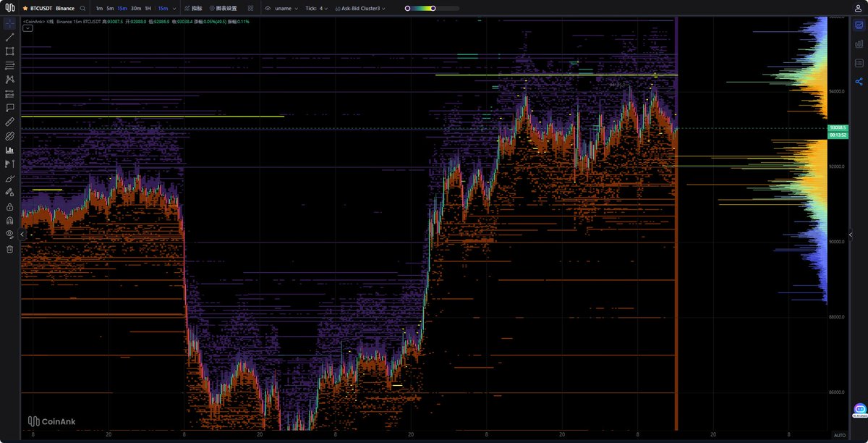Select the text annotation comment tool
Screen dimensions: 868x443
[x=10, y=108]
